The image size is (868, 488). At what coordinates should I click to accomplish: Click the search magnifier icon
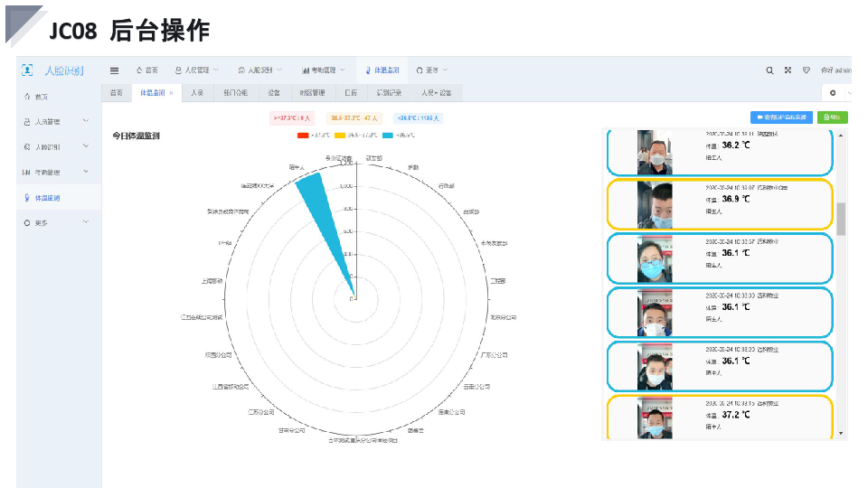pyautogui.click(x=769, y=70)
